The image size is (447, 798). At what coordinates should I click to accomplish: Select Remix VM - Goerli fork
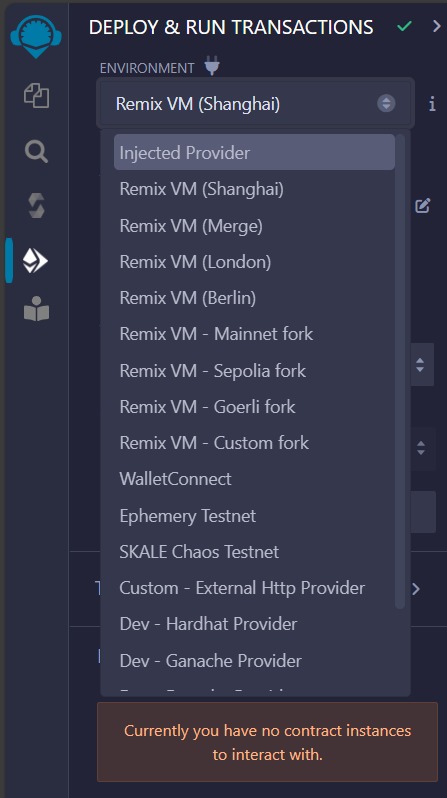(x=254, y=407)
